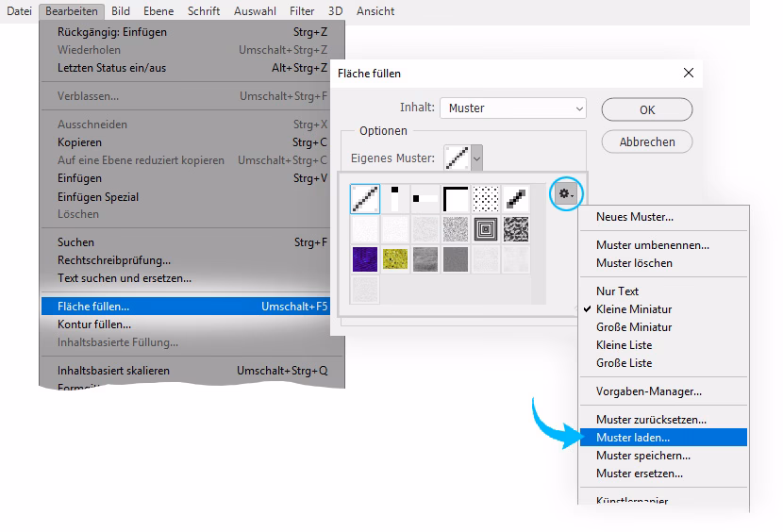Image resolution: width=783 pixels, height=532 pixels.
Task: Open the Inhalt dropdown set to Muster
Action: point(512,108)
